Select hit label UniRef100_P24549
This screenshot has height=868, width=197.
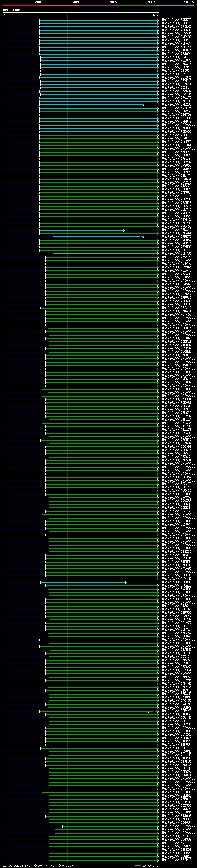[177, 284]
